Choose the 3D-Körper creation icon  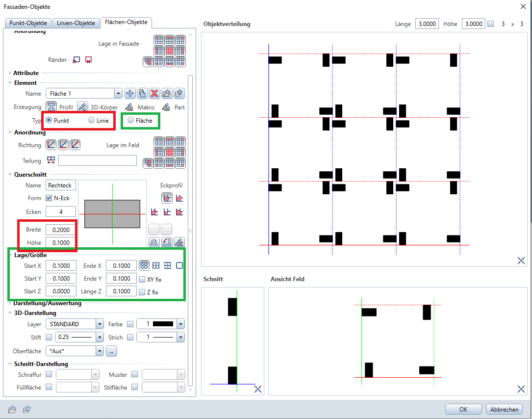click(82, 107)
